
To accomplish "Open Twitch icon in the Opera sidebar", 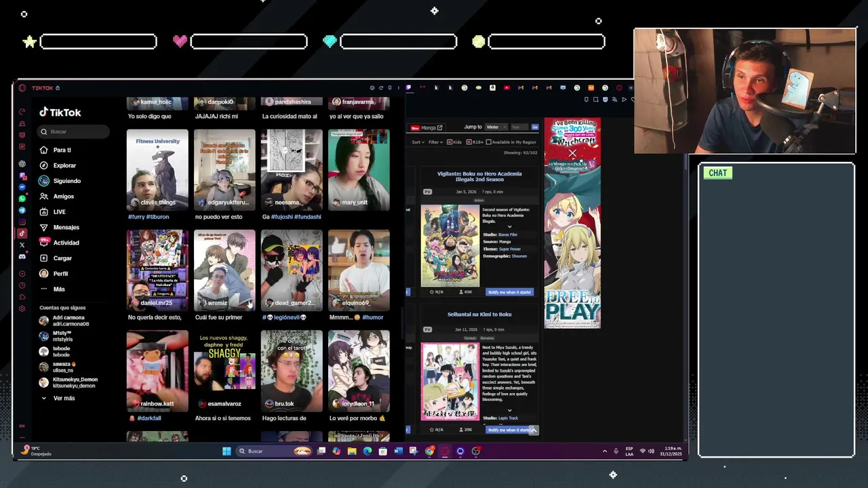I will coord(22,176).
